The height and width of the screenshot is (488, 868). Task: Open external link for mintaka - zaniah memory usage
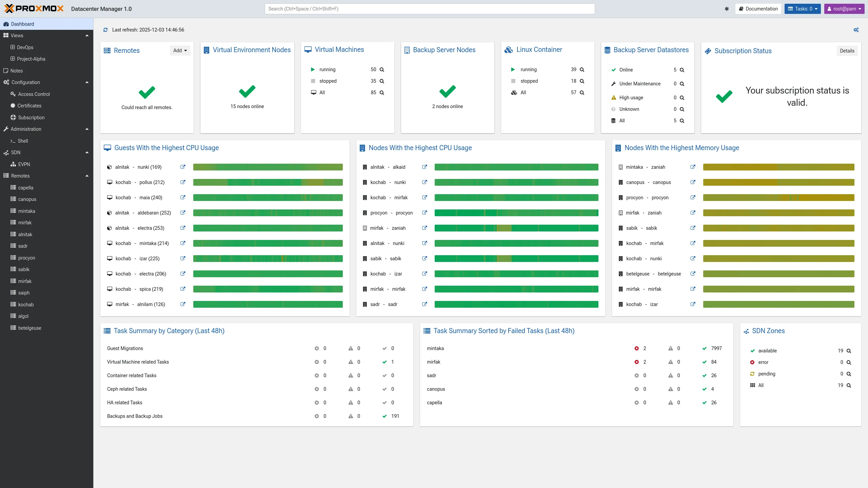tap(693, 167)
